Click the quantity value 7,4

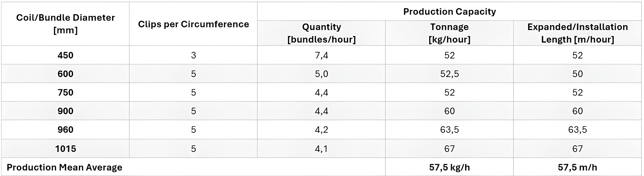321,55
